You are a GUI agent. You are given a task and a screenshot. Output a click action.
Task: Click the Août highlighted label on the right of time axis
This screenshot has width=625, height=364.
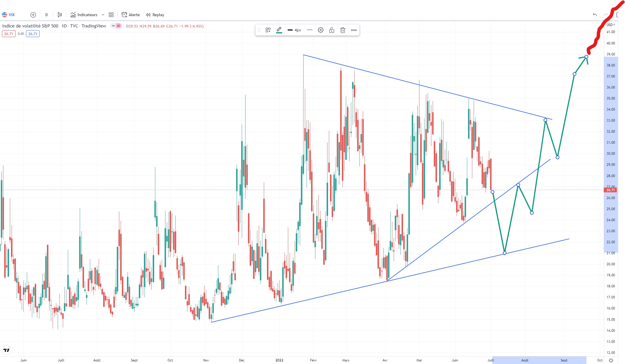click(525, 360)
